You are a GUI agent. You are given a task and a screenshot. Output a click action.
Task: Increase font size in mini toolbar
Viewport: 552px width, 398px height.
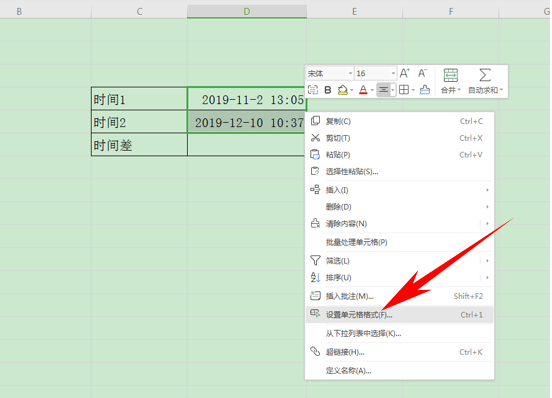coord(404,73)
